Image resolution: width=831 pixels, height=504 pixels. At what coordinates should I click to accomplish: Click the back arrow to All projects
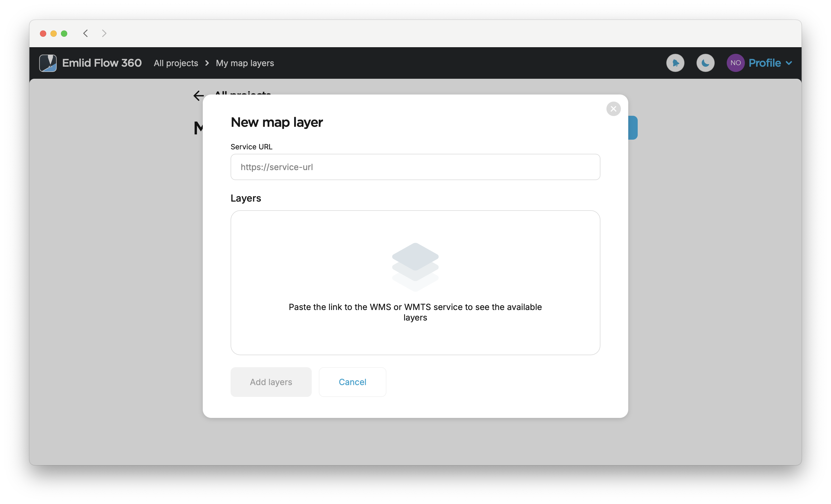click(x=198, y=96)
